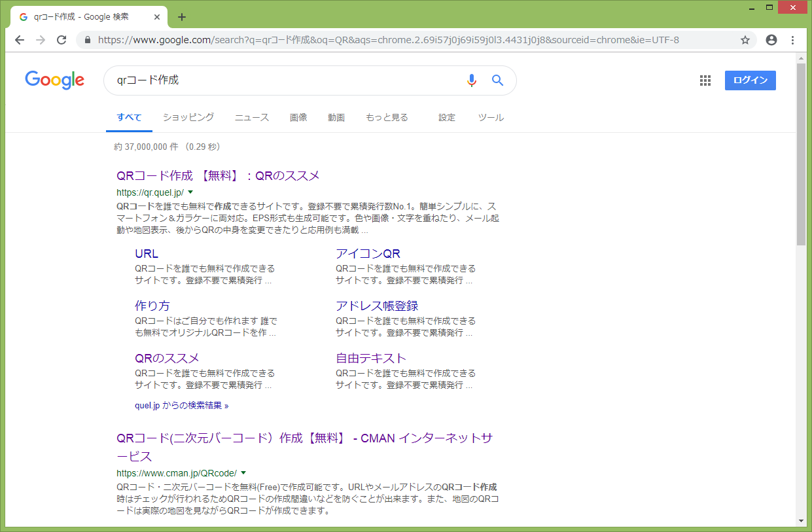812x532 pixels.
Task: Open the 設定 menu
Action: tap(447, 118)
